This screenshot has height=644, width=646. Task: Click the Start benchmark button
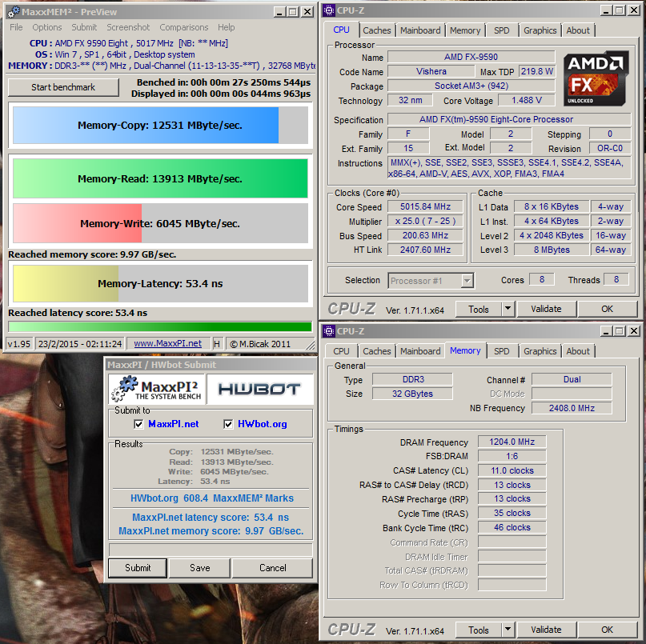[63, 87]
